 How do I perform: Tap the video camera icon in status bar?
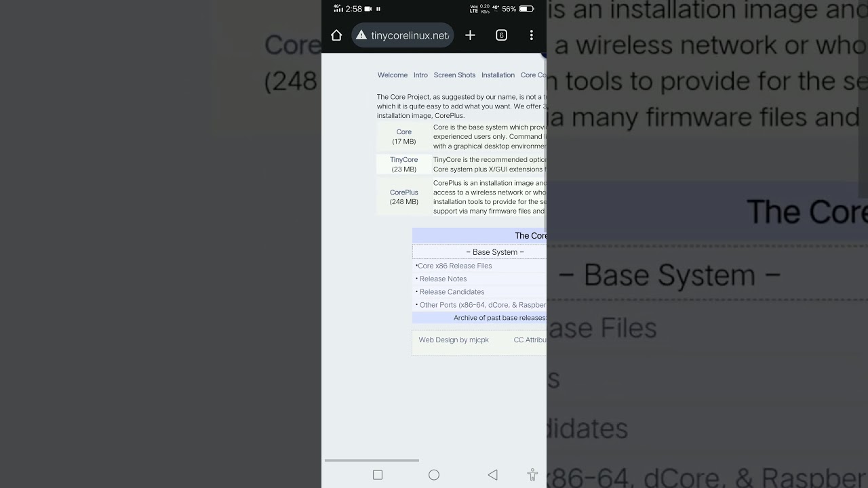(368, 9)
